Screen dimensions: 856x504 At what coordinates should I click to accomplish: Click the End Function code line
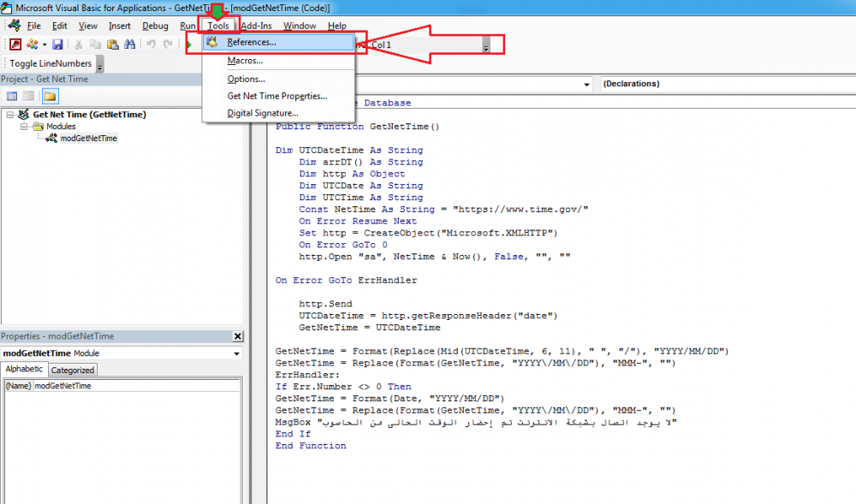(x=311, y=446)
